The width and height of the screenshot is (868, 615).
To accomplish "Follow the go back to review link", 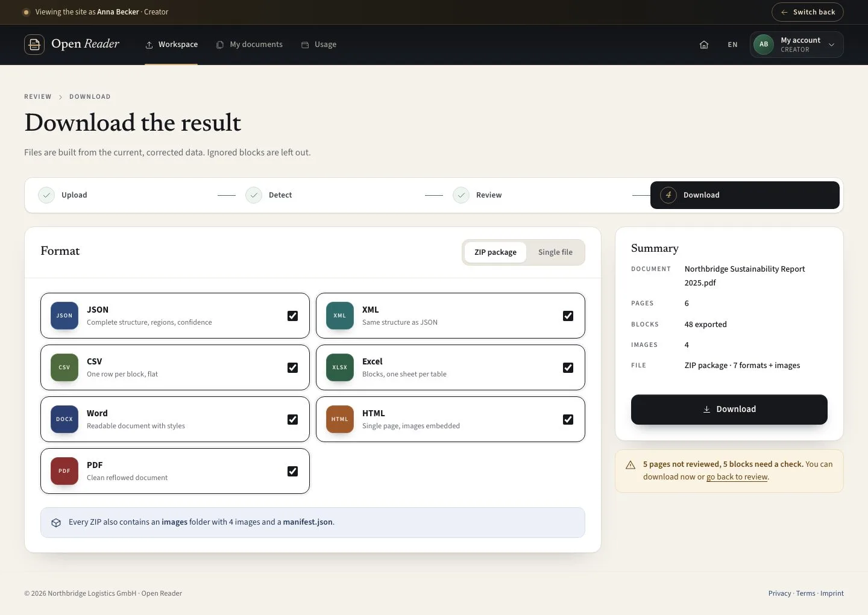I will click(737, 477).
